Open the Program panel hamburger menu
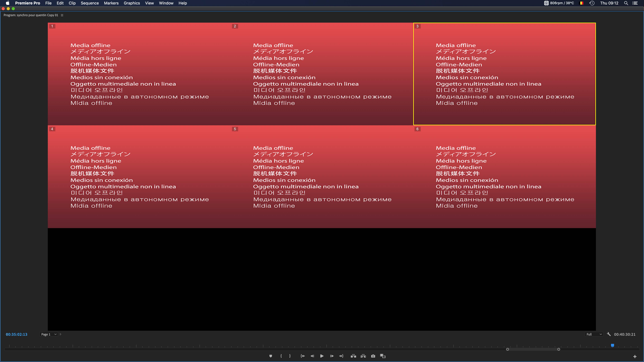 62,15
